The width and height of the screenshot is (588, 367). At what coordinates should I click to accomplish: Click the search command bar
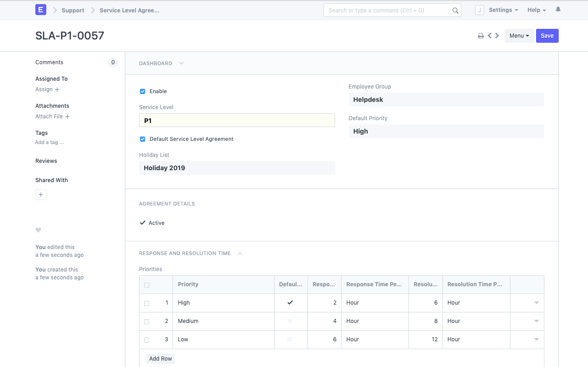pos(392,10)
